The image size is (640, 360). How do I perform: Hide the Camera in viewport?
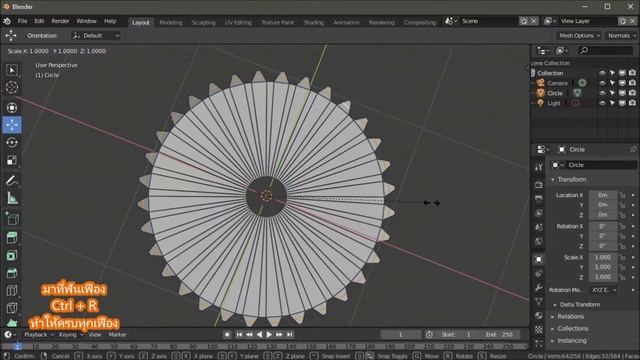click(602, 83)
